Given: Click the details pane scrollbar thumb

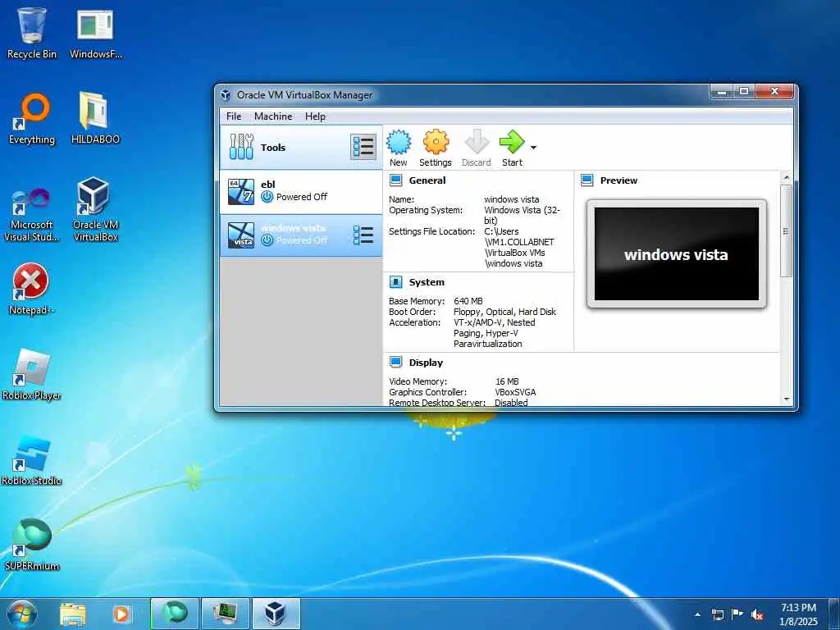Looking at the screenshot, I should click(787, 231).
